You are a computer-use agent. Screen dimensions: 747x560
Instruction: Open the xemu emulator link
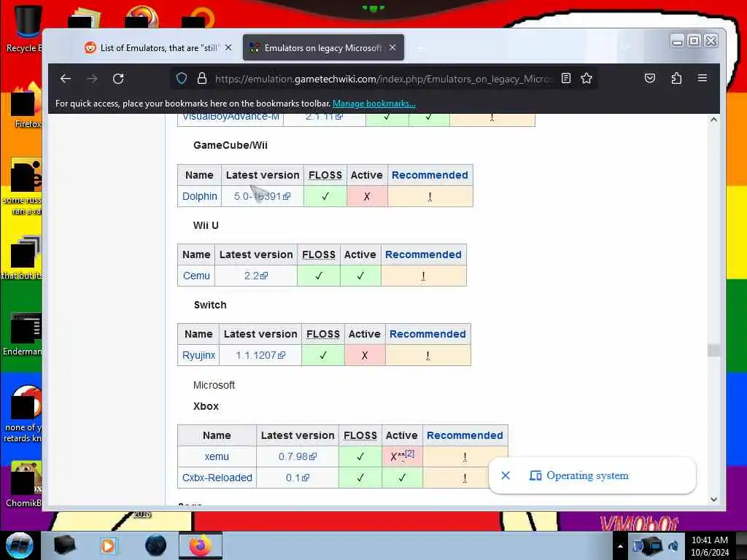pyautogui.click(x=217, y=456)
